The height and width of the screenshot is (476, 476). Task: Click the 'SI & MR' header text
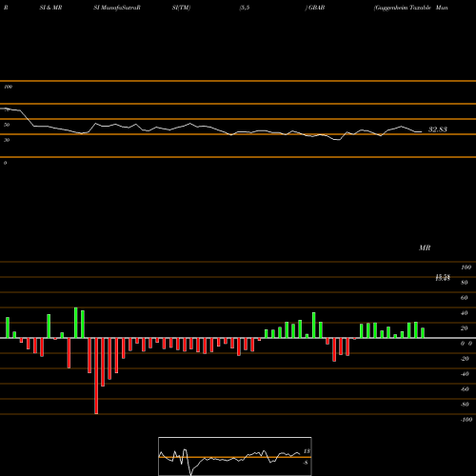50,8
